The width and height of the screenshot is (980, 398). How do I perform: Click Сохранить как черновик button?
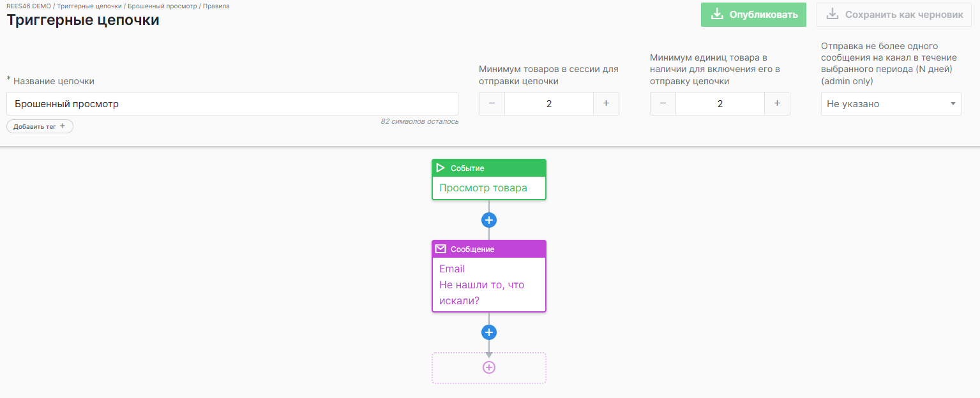894,14
